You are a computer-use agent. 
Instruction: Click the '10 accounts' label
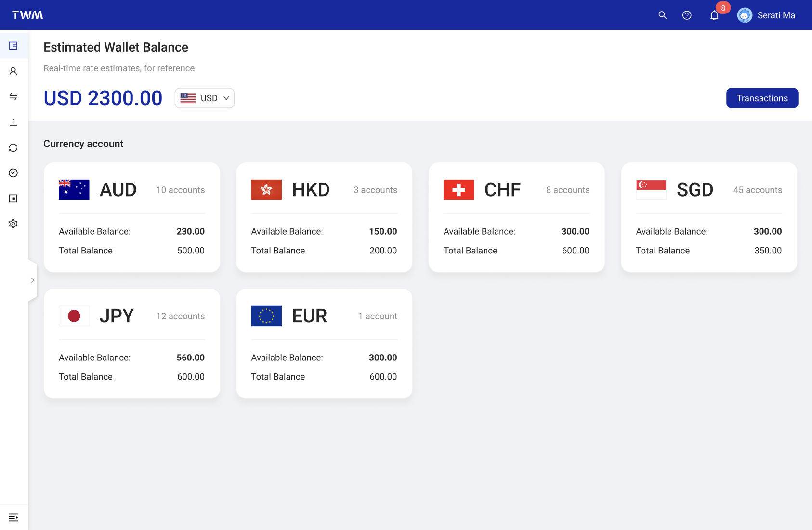point(181,190)
